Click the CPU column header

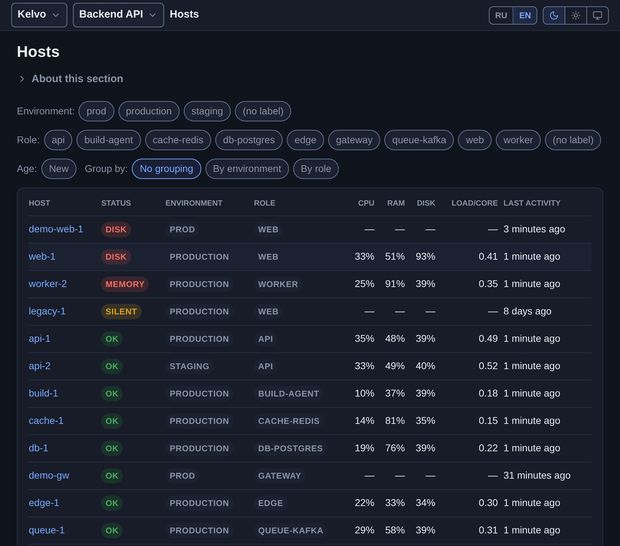366,203
